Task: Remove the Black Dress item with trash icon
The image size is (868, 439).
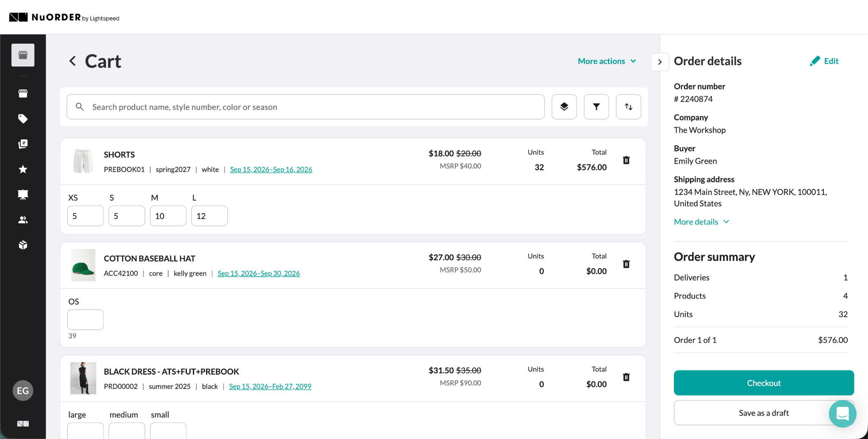Action: coord(626,377)
